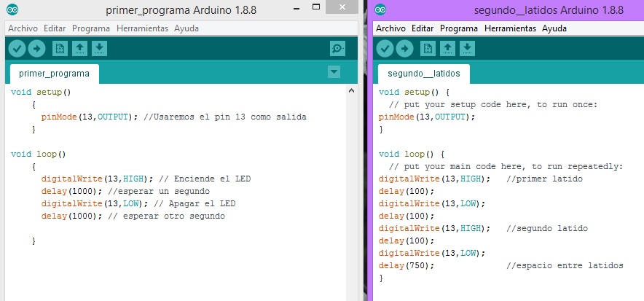Select the segundo__latidos sketch tab
The width and height of the screenshot is (644, 301).
(x=424, y=74)
